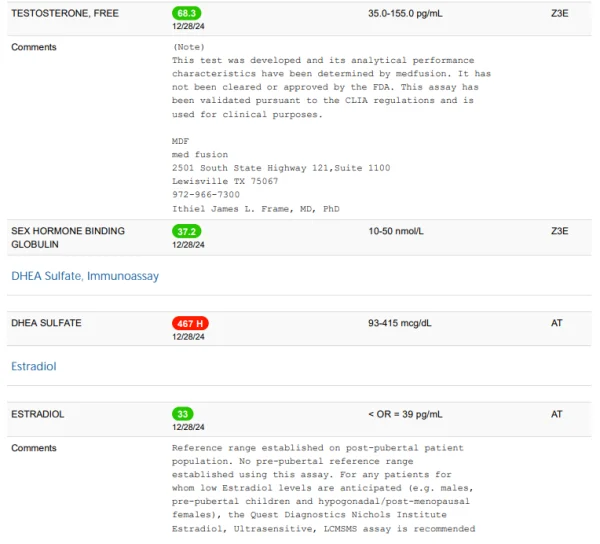600x544 pixels.
Task: Click the 35.0-155.0 pg/mL reference range
Action: coord(413,14)
